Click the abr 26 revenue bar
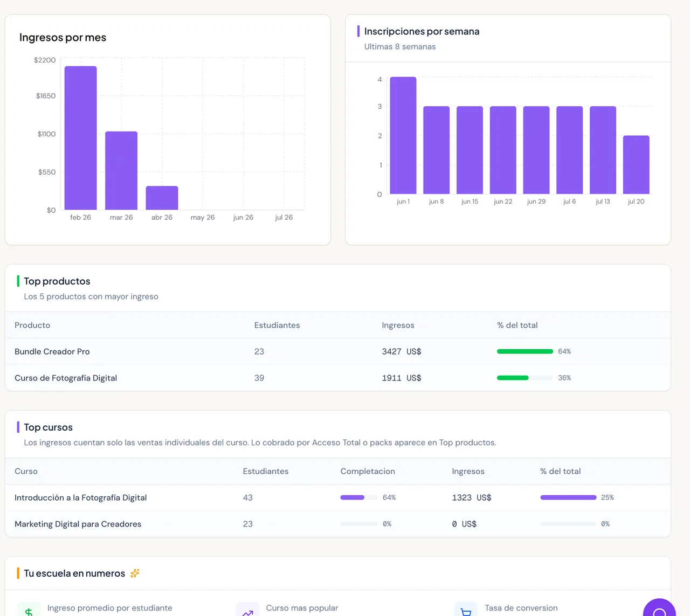Screen dimensions: 690x616 coord(162,198)
